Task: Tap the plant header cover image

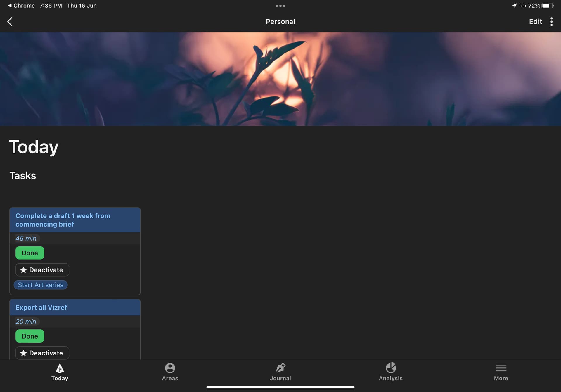Action: point(280,79)
